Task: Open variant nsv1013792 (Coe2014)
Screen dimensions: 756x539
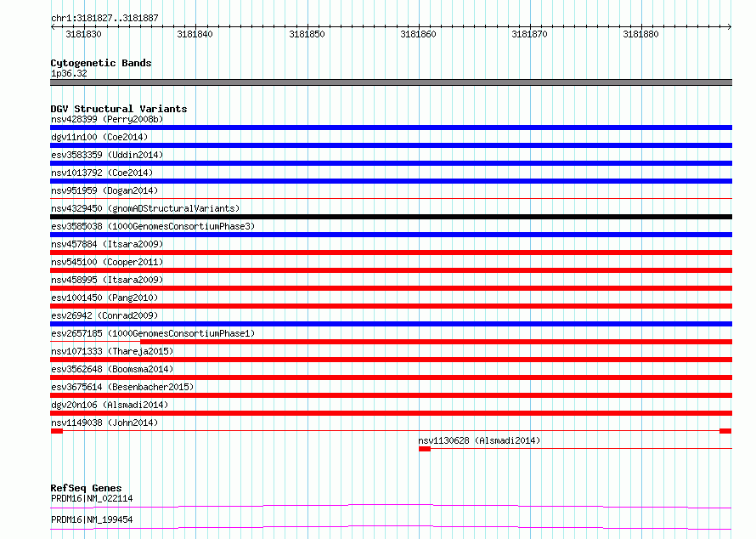Action: pos(102,173)
